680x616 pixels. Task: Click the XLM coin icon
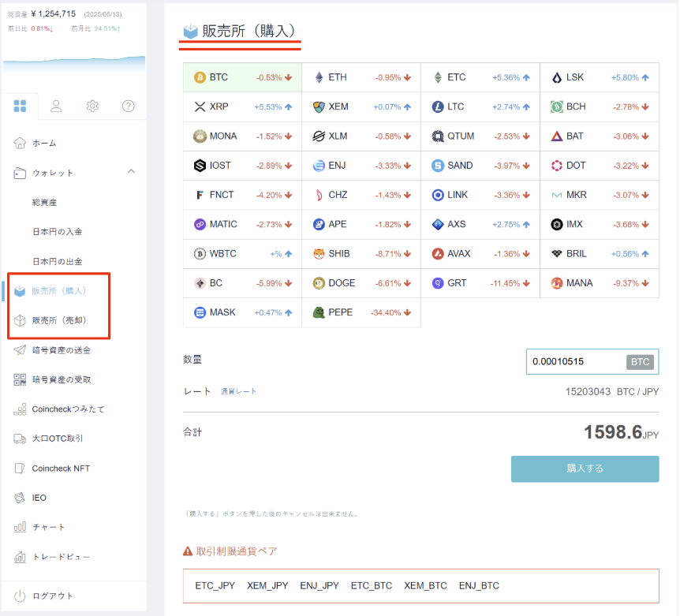pyautogui.click(x=319, y=136)
